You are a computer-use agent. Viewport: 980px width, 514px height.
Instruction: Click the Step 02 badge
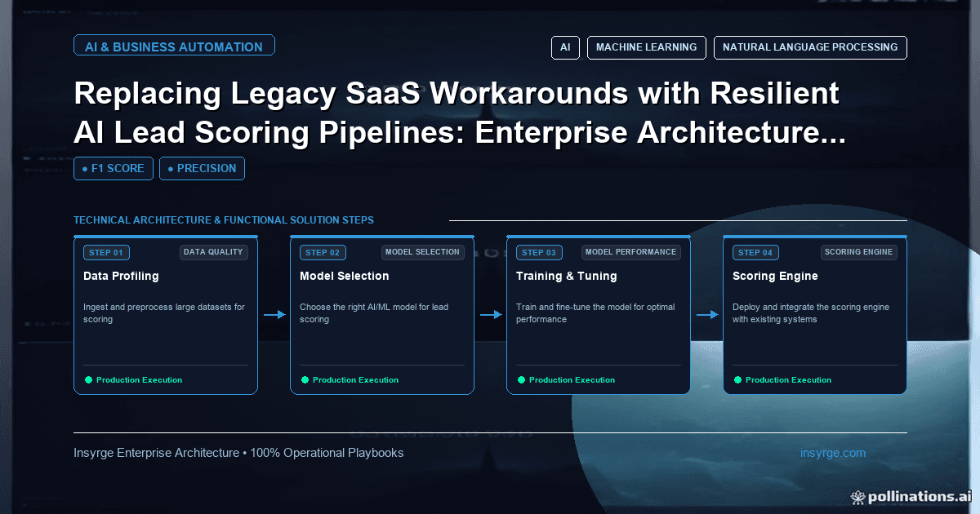click(323, 253)
